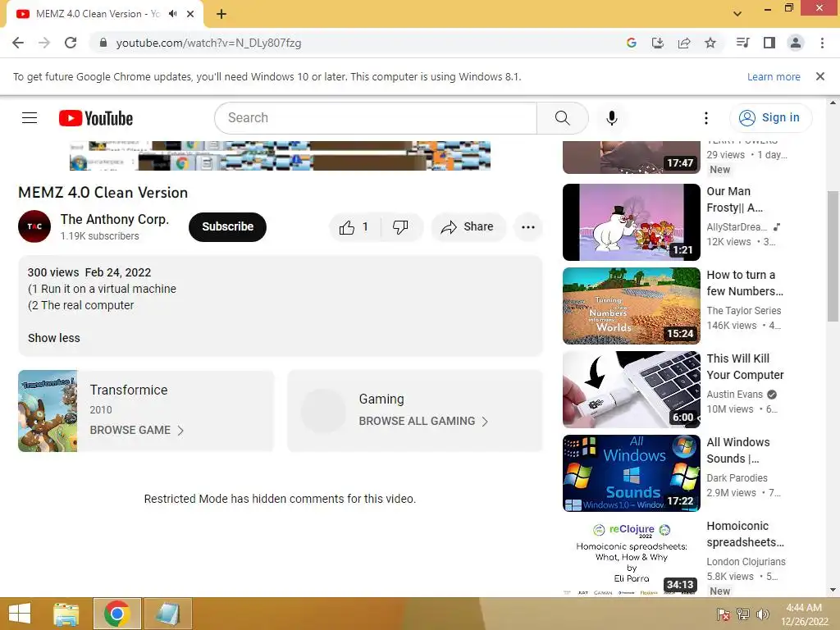Image resolution: width=840 pixels, height=630 pixels.
Task: Click the video player frame
Action: 280,155
